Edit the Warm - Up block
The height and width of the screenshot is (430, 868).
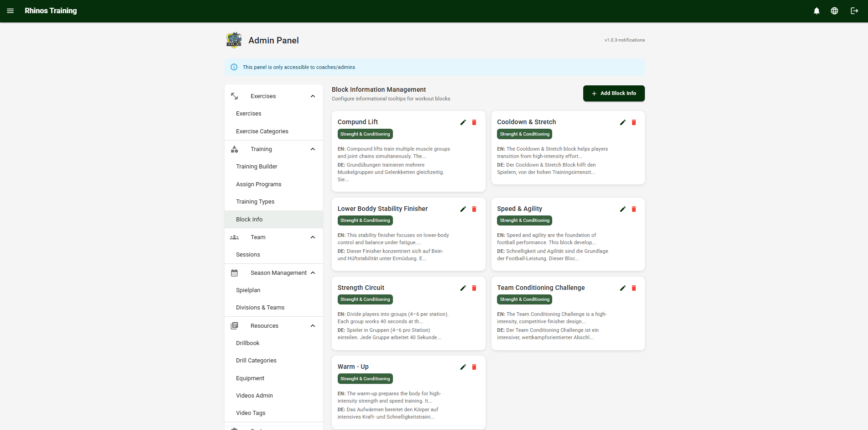(x=463, y=367)
